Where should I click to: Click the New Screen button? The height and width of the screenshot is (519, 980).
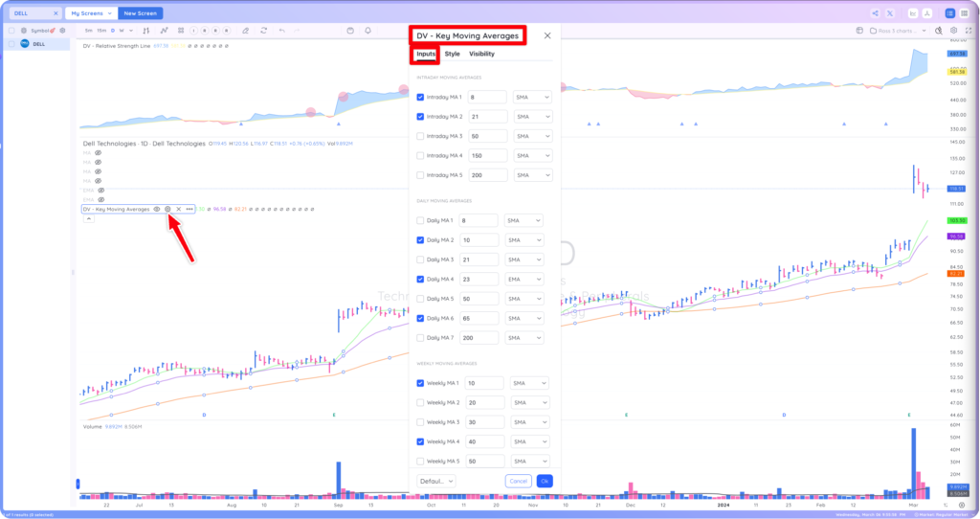point(141,13)
